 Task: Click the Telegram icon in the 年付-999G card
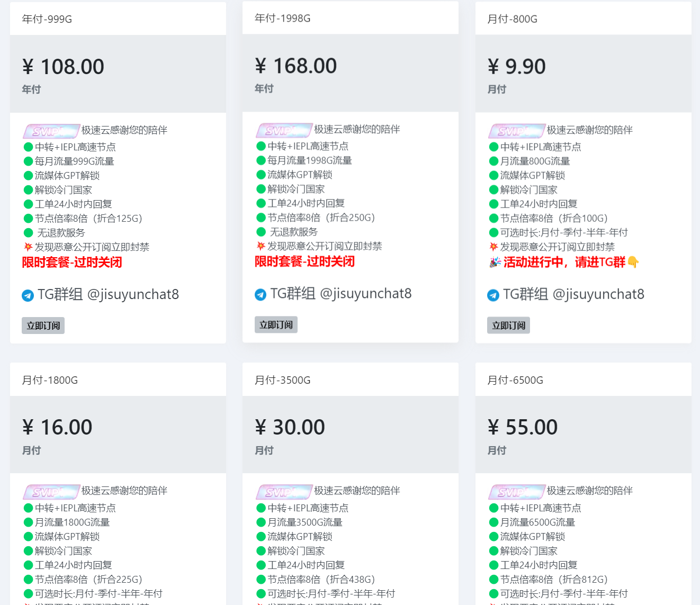tap(28, 295)
